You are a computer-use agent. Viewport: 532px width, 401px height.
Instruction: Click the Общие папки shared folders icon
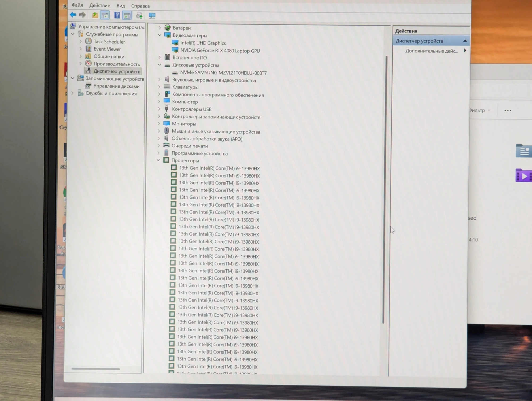click(88, 56)
